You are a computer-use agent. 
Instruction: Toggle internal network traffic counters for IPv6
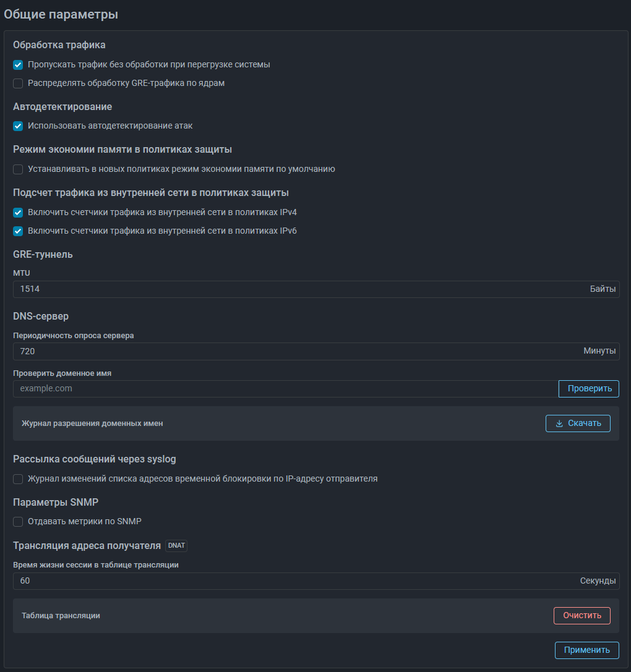(18, 231)
